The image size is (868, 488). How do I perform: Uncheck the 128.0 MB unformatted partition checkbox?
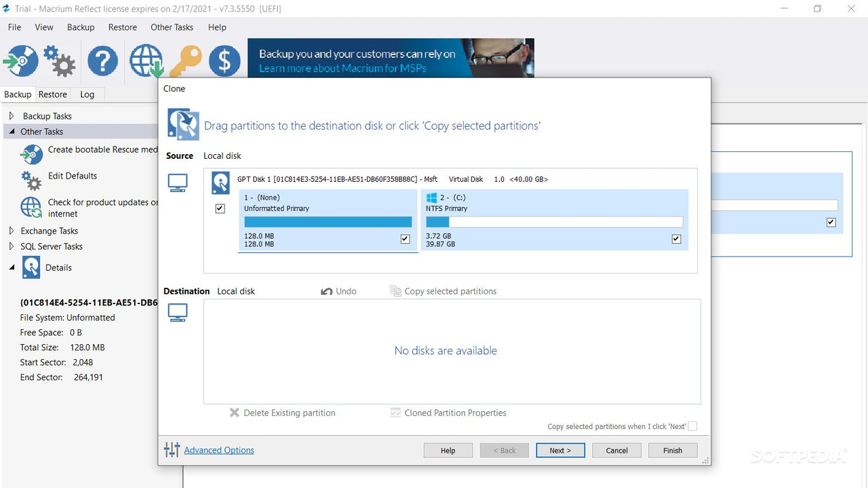pos(406,239)
